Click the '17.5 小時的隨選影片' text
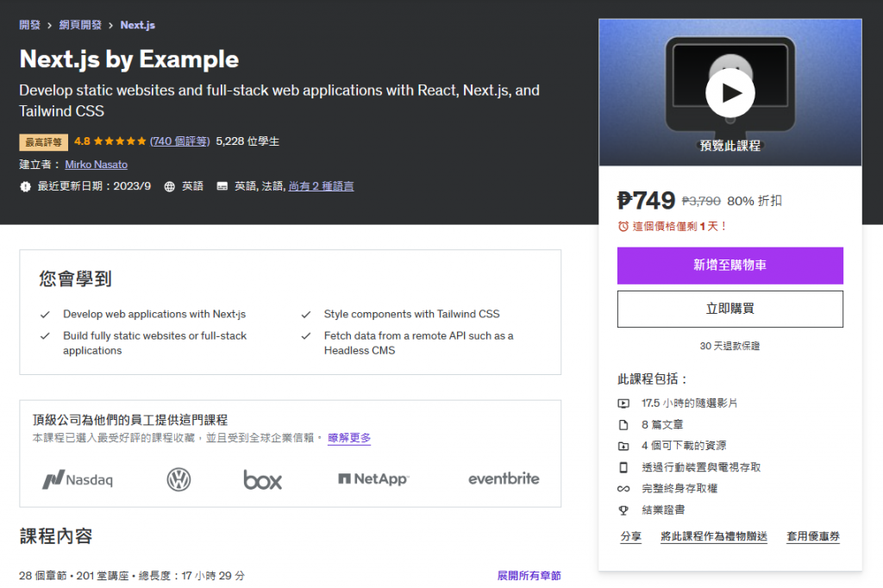Viewport: 883px width, 588px height. pos(689,403)
